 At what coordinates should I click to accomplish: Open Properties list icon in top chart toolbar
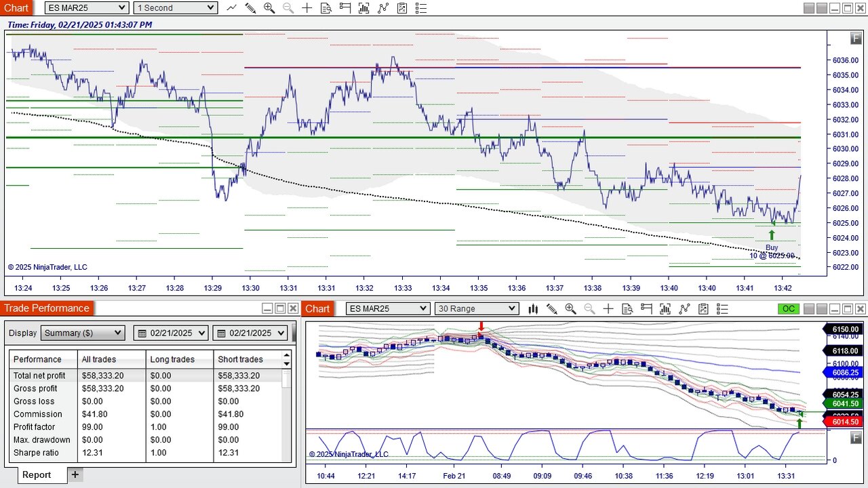(x=421, y=8)
